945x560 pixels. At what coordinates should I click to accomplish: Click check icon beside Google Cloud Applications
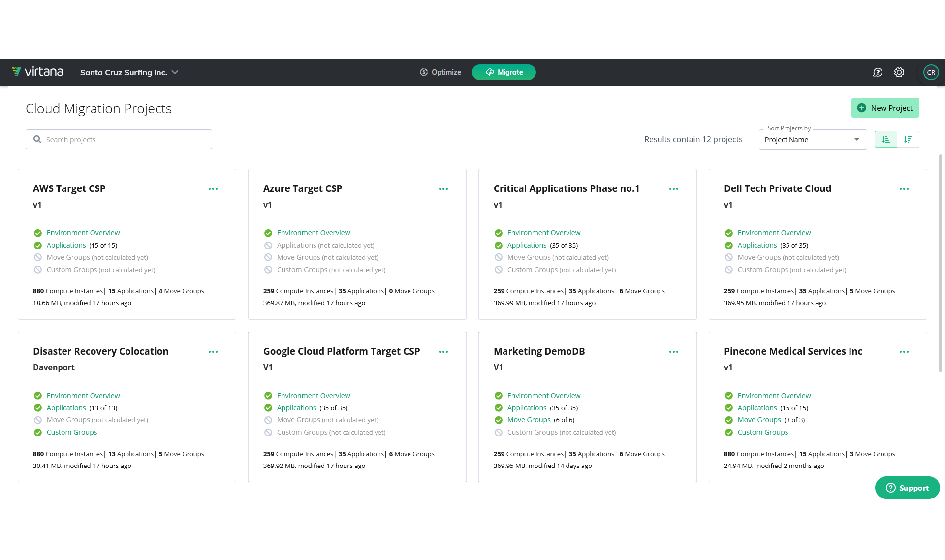point(268,408)
